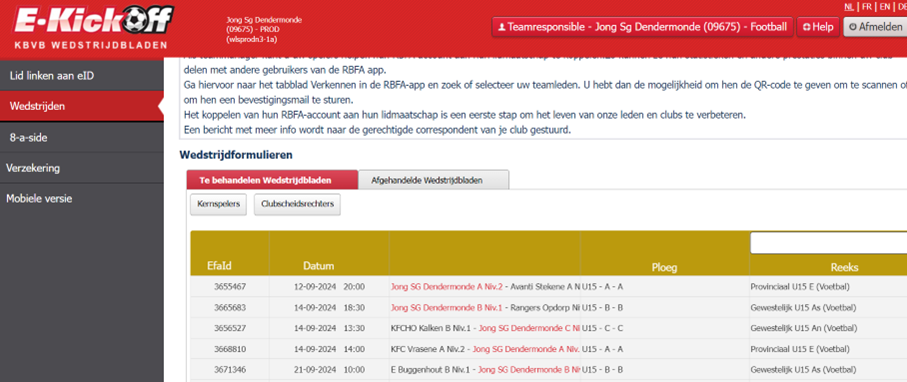Select Te behandelen Wedstrijdbladen tab

tap(272, 180)
